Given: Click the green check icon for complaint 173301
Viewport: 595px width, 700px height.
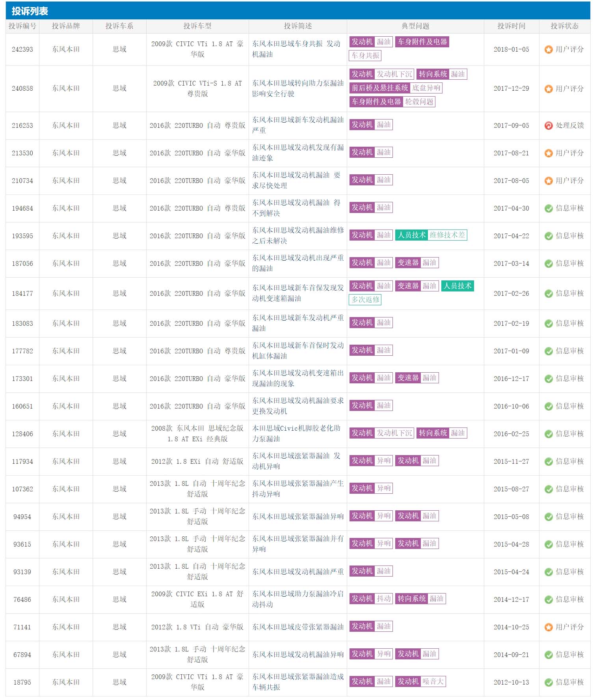Looking at the screenshot, I should coord(549,379).
